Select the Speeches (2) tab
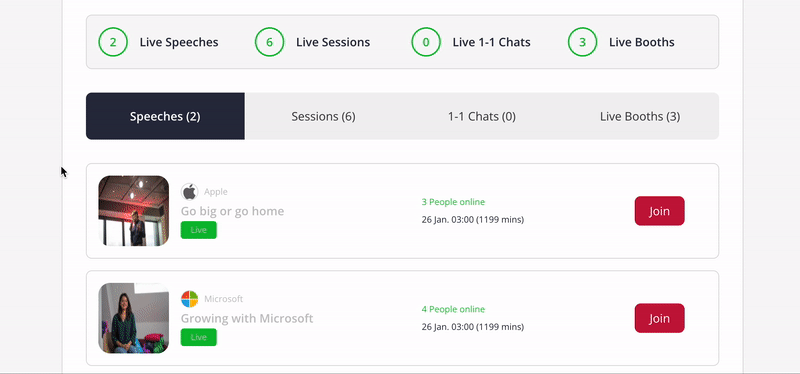This screenshot has width=800, height=374. point(165,116)
